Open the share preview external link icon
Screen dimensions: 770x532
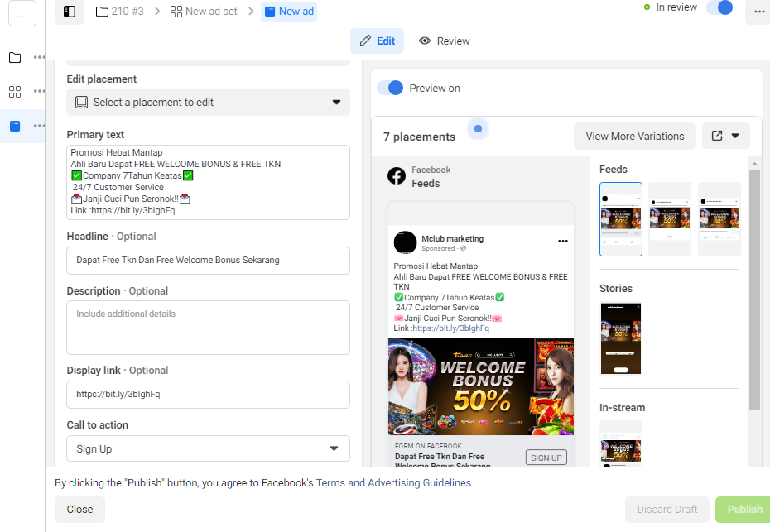717,136
